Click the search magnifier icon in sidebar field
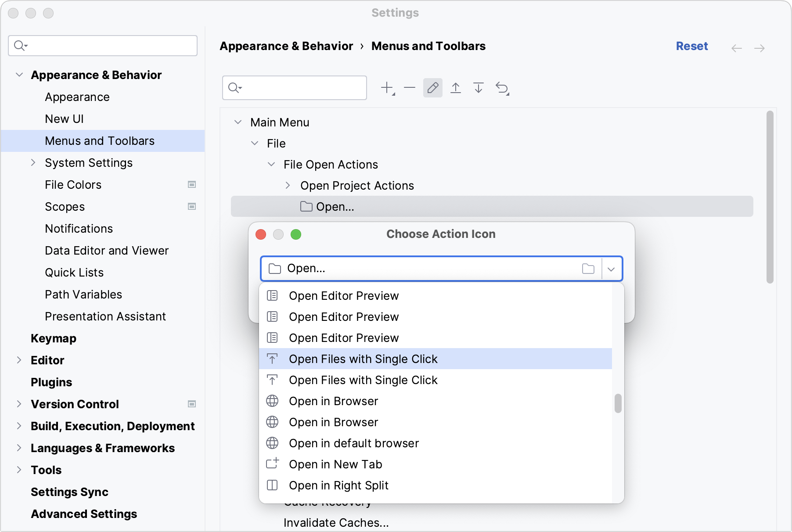Viewport: 792px width, 532px height. pyautogui.click(x=21, y=46)
